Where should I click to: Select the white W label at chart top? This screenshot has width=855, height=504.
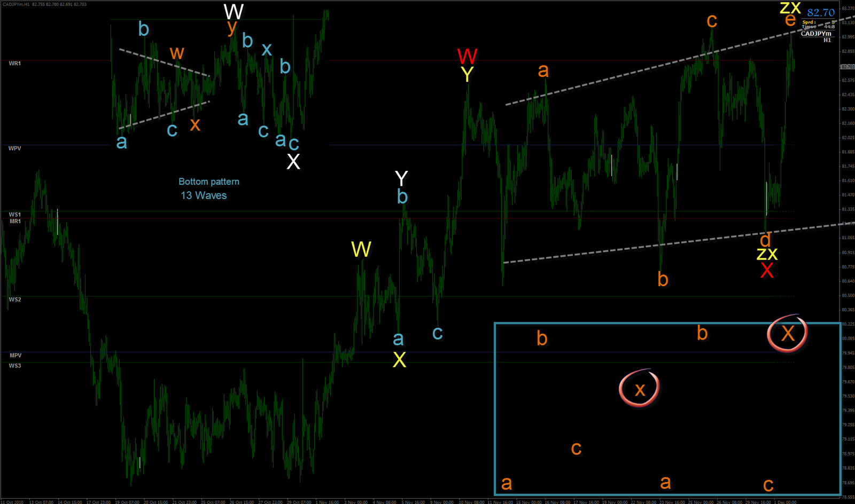point(234,11)
